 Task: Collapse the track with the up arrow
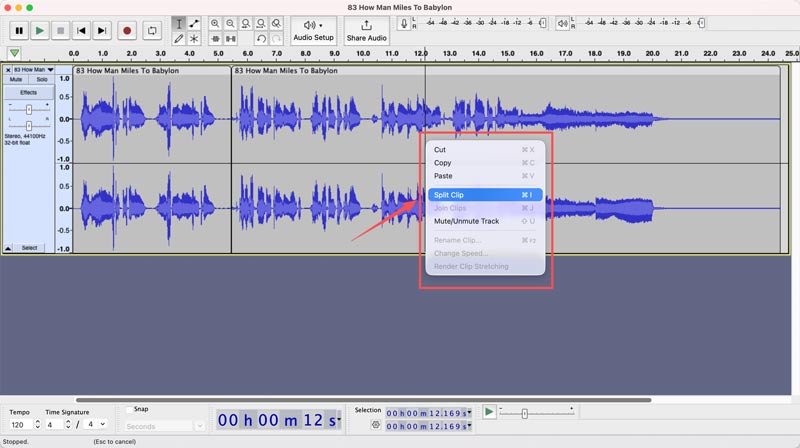point(8,248)
